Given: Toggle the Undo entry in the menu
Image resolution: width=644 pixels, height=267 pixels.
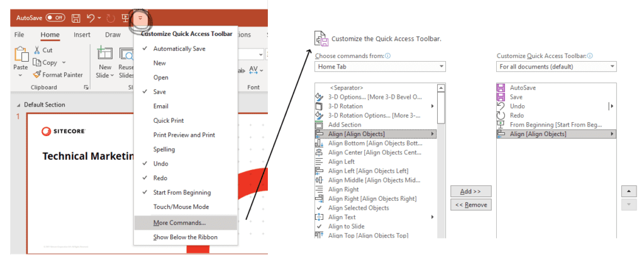Looking at the screenshot, I should [x=186, y=164].
